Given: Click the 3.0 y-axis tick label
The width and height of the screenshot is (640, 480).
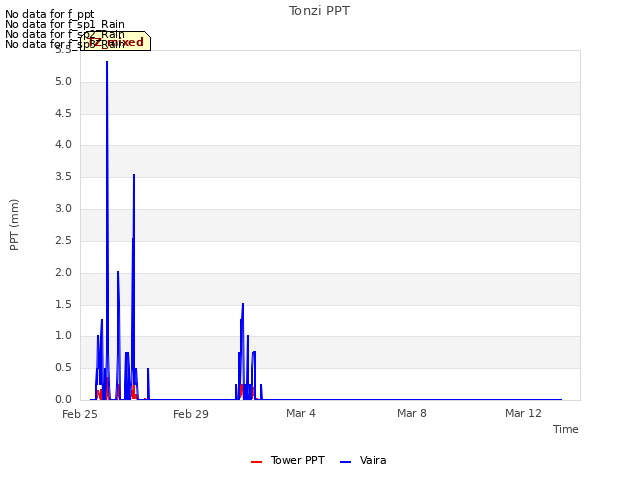Looking at the screenshot, I should (x=63, y=209).
